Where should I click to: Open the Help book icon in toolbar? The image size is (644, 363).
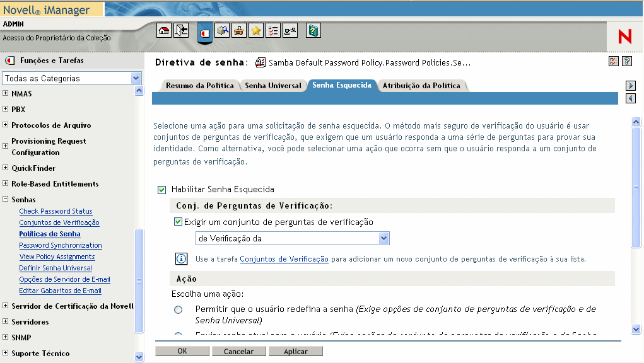[313, 31]
